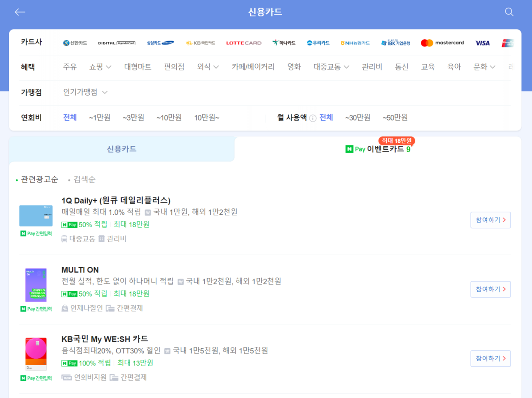Select 편의점 benefit filter
Image resolution: width=532 pixels, height=398 pixels.
(174, 67)
